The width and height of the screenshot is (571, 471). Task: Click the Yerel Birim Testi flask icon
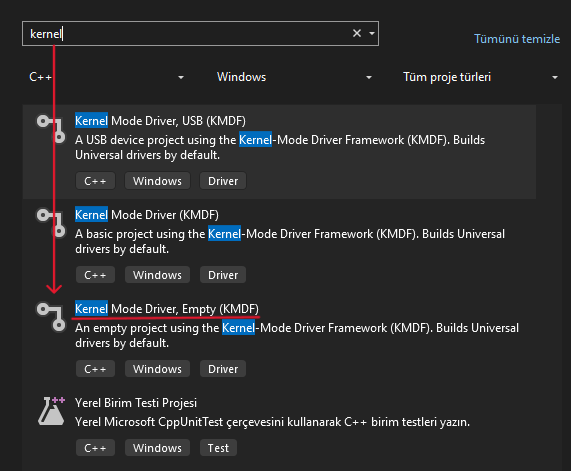click(x=51, y=411)
